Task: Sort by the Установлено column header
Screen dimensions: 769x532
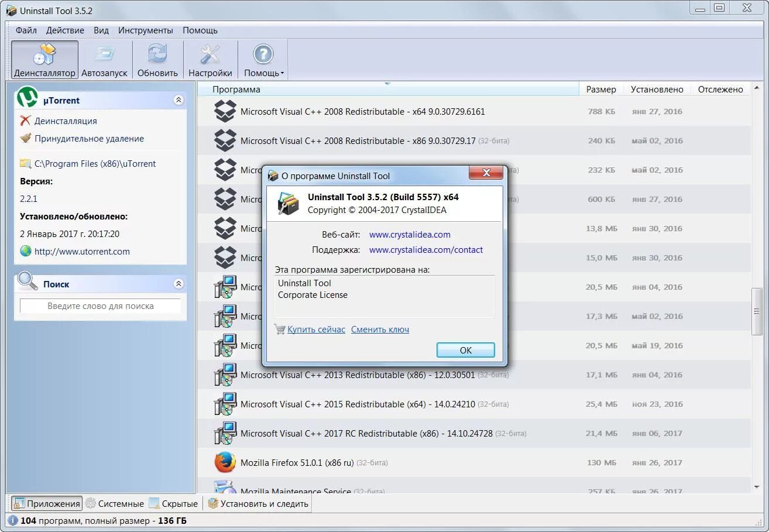Action: (x=657, y=89)
